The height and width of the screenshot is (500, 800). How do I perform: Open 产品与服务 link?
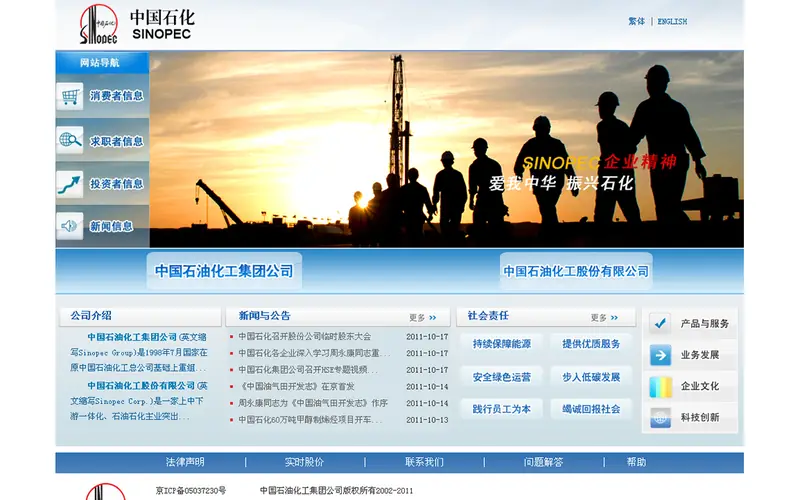point(705,323)
